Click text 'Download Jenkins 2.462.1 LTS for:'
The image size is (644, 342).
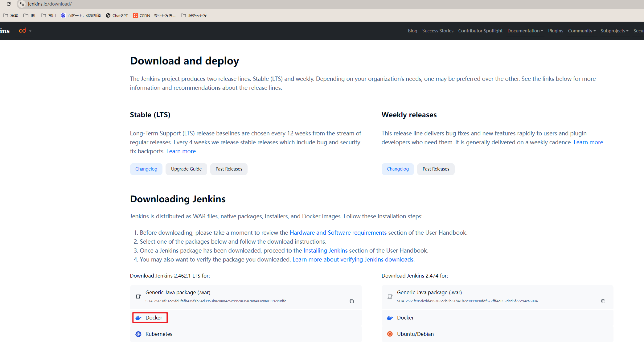pyautogui.click(x=170, y=276)
